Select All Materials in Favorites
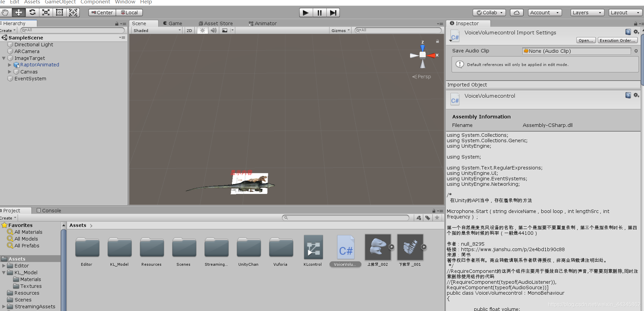 [25, 232]
